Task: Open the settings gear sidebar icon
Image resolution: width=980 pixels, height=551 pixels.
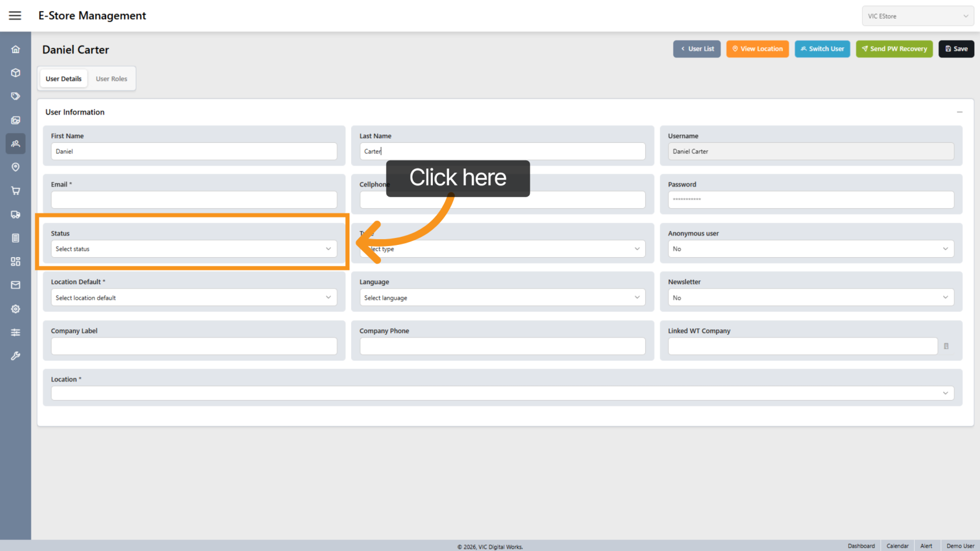Action: [16, 309]
